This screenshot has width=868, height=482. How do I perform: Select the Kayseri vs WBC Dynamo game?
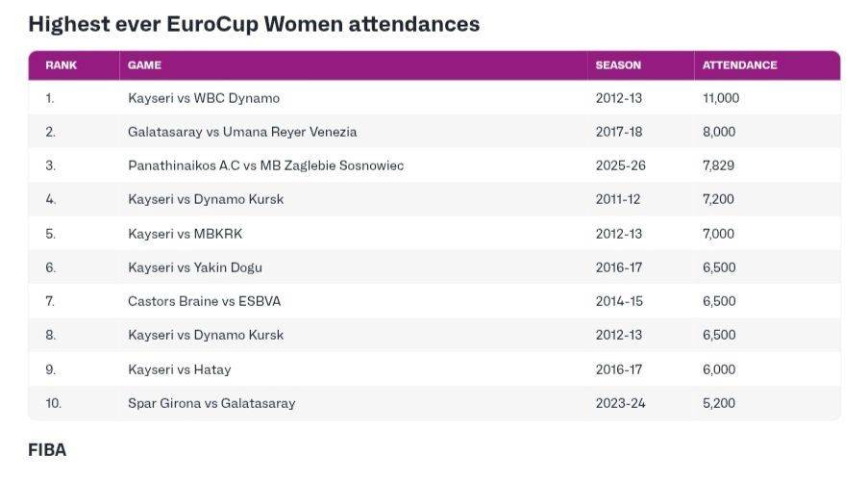[204, 98]
